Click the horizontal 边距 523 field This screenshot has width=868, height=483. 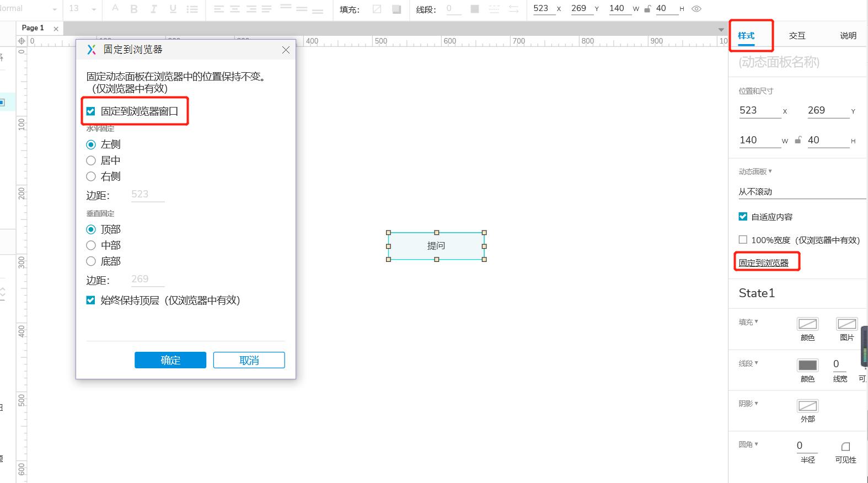148,195
